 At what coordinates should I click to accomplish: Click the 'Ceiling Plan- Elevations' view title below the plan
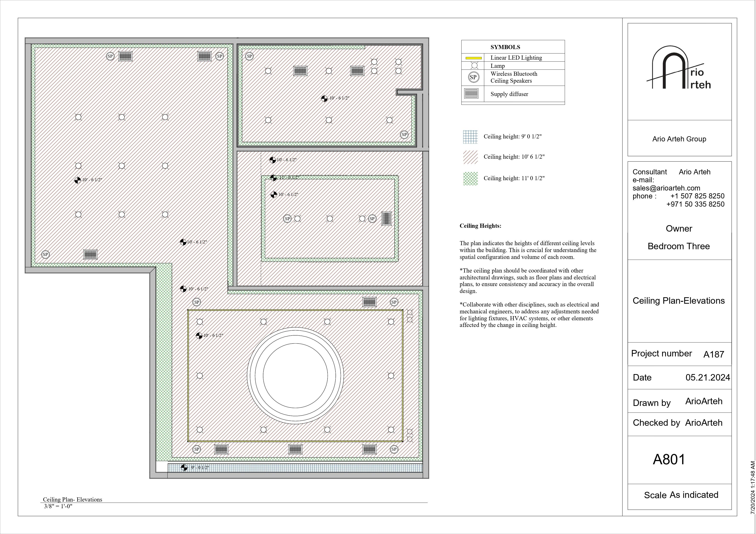(73, 499)
